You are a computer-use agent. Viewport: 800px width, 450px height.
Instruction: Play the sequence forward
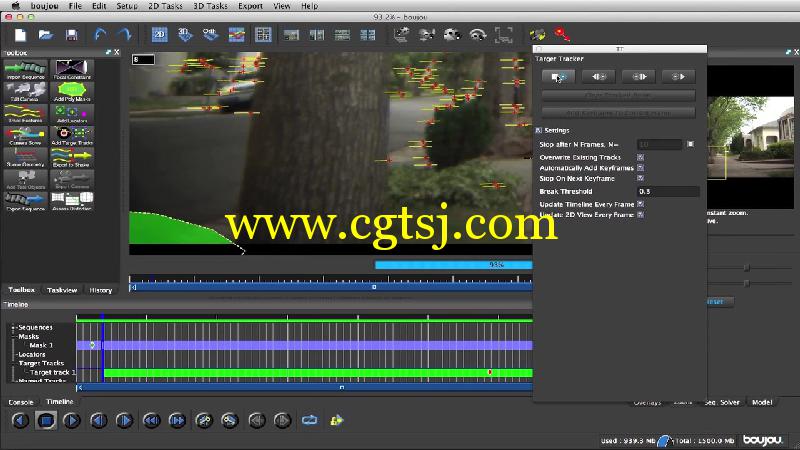coord(72,421)
